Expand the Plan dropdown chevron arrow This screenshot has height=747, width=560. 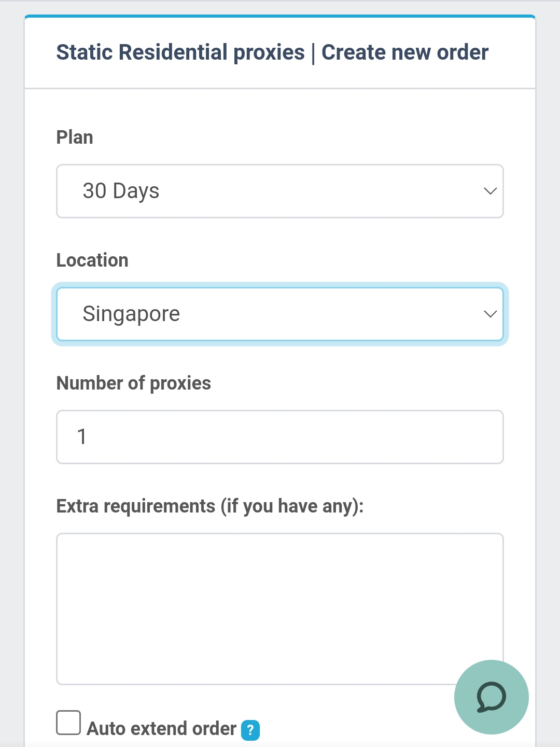pos(490,191)
